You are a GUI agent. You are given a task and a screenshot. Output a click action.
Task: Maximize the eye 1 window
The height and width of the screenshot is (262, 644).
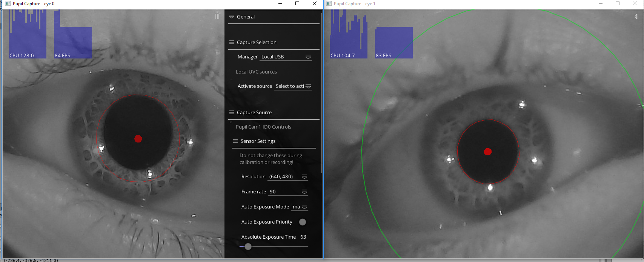tap(618, 4)
